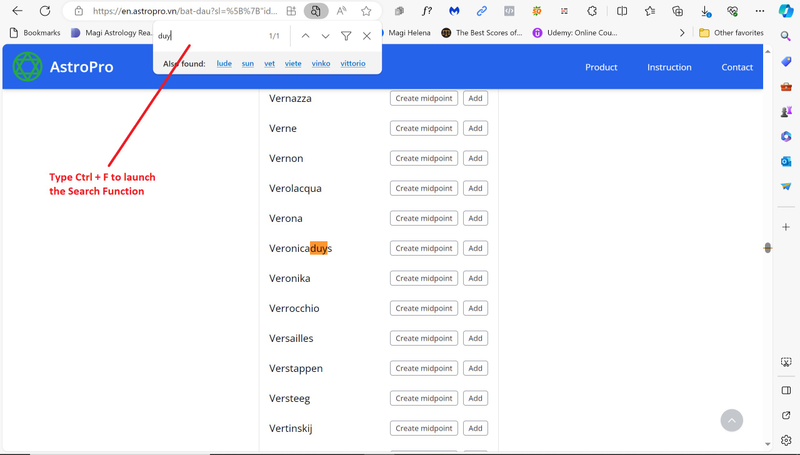Add page to favorites star icon
800x455 pixels.
pyautogui.click(x=366, y=11)
